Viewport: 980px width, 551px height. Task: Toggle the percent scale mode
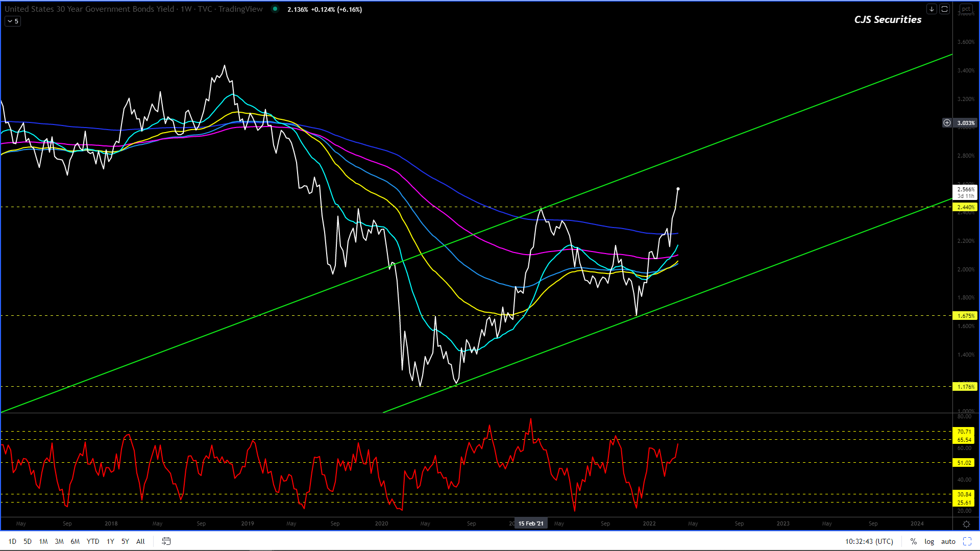click(913, 541)
